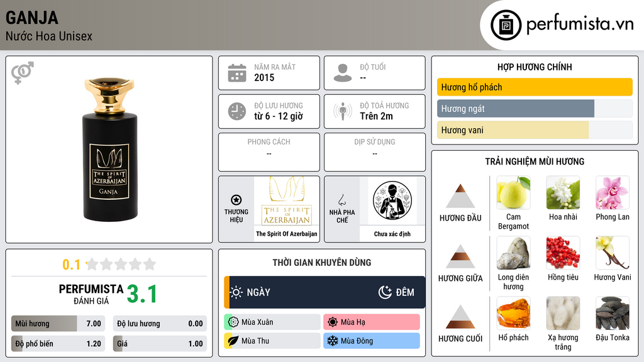This screenshot has height=362, width=644.
Task: Click the Nước Hoa Unisex subtitle
Action: [x=49, y=36]
